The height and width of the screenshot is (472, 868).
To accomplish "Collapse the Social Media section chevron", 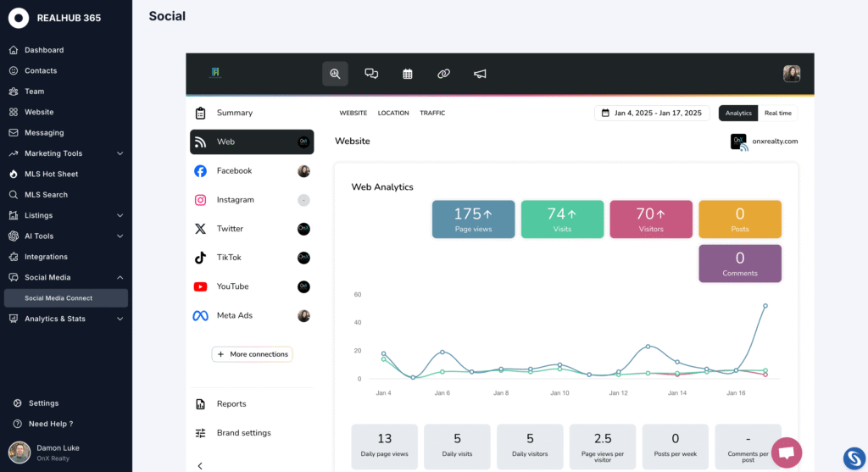I will [x=120, y=277].
